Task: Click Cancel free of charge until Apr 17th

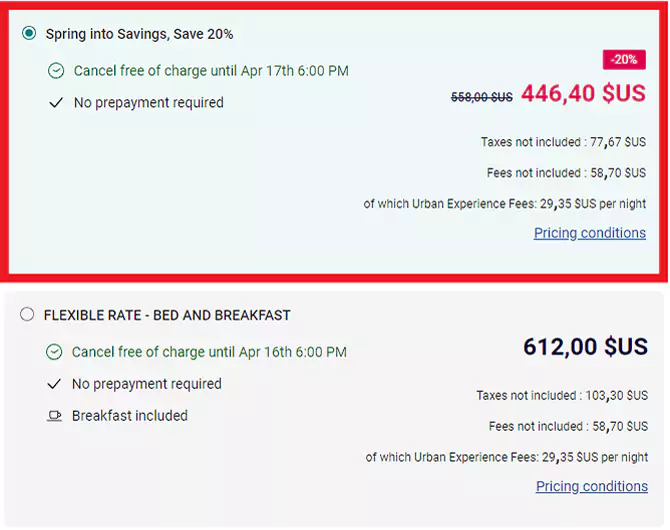Action: (x=211, y=71)
